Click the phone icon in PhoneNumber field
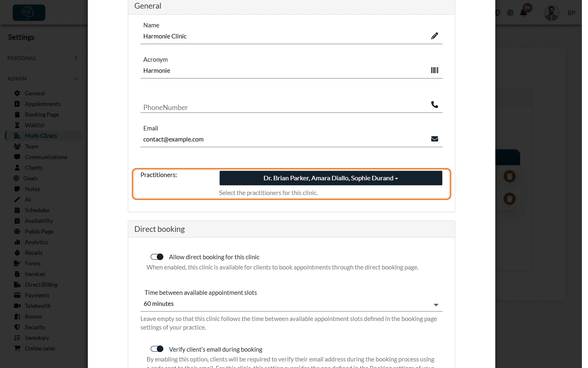 (434, 105)
